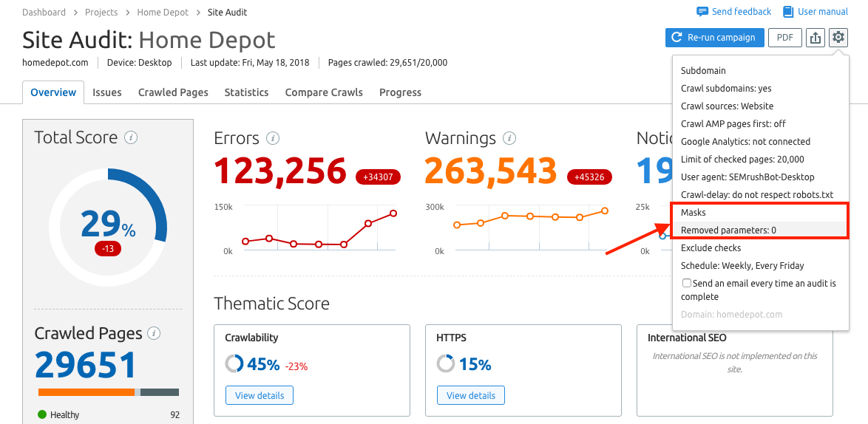Viewport: 868px width, 424px height.
Task: Enable email notification when audit completes
Action: pos(687,284)
